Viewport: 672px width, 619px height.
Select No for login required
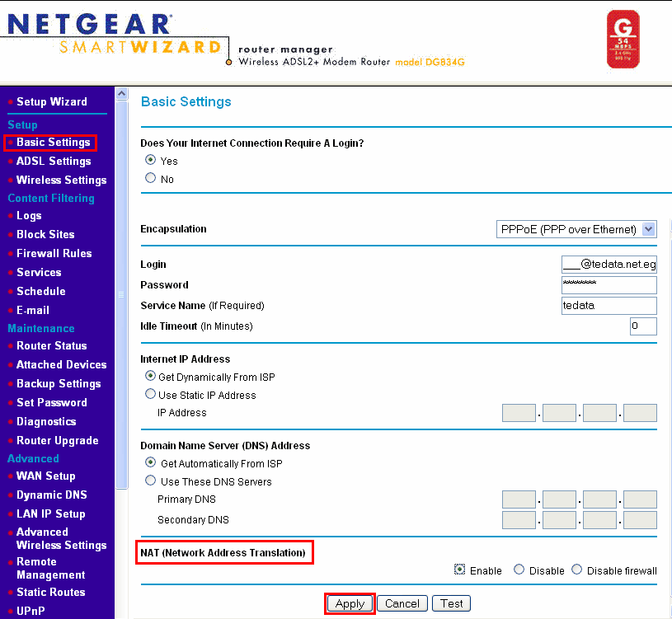click(150, 178)
